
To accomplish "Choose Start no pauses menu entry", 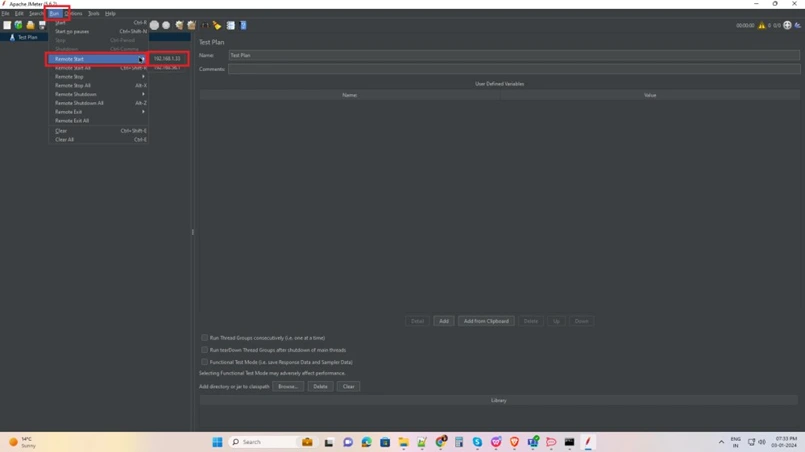I will pyautogui.click(x=98, y=31).
